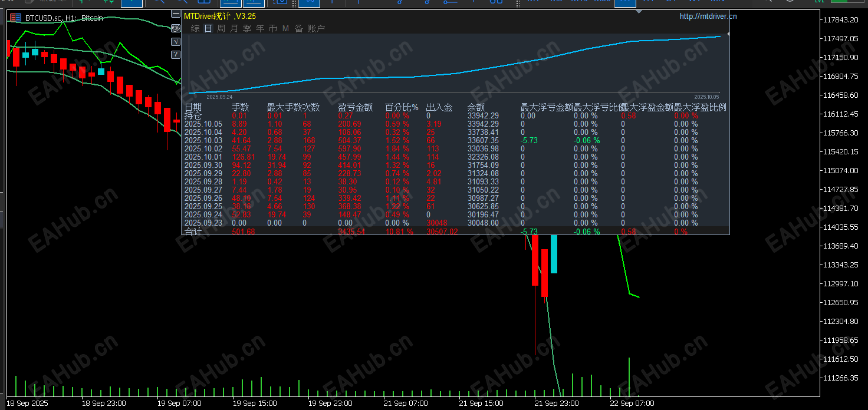
Task: Click the 18 Sep 2025 time axis label
Action: (27, 404)
